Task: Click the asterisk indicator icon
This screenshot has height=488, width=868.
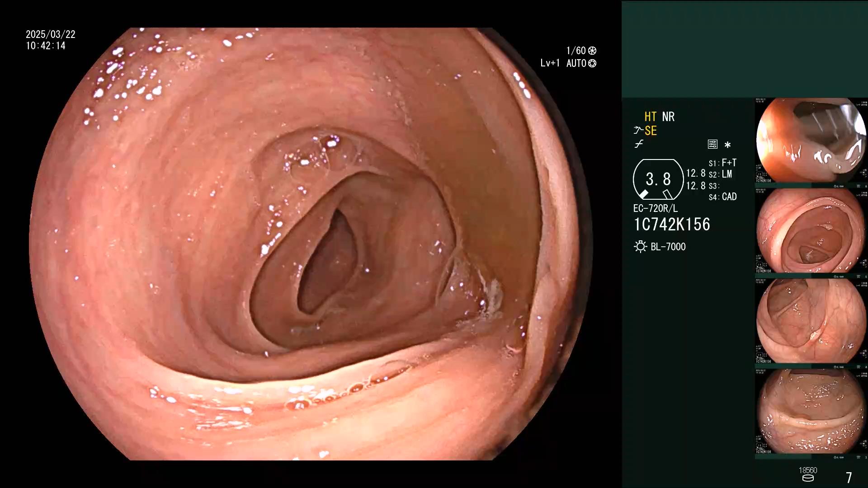Action: point(727,145)
